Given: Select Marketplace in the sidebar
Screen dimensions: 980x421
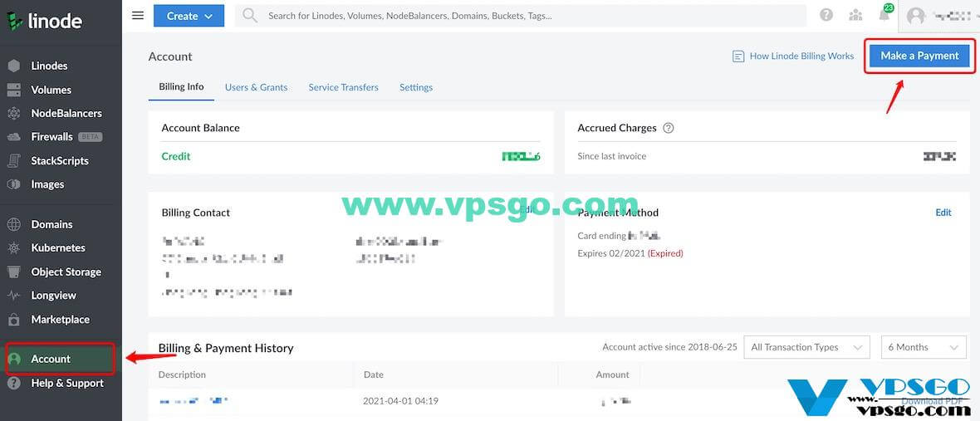Looking at the screenshot, I should click(61, 319).
